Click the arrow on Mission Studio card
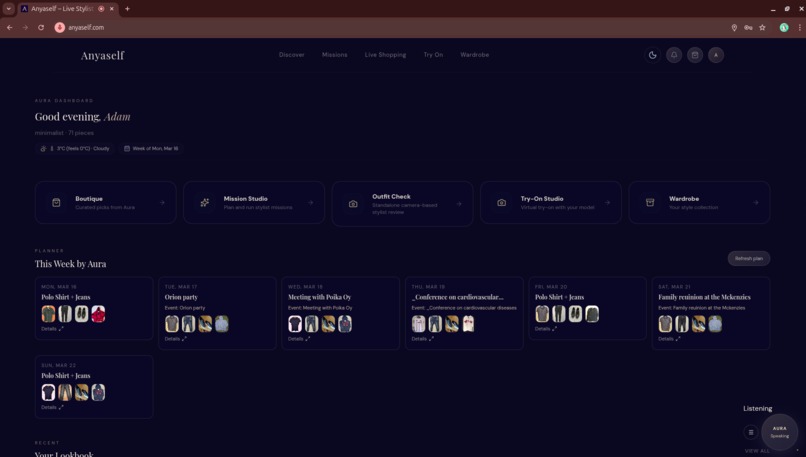The image size is (806, 457). click(x=310, y=203)
